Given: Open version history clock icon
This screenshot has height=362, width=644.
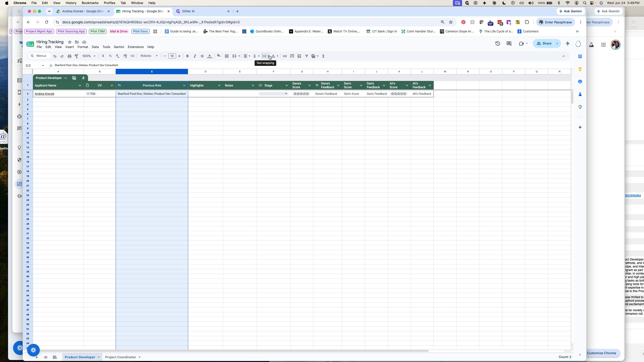Looking at the screenshot, I should [x=498, y=43].
